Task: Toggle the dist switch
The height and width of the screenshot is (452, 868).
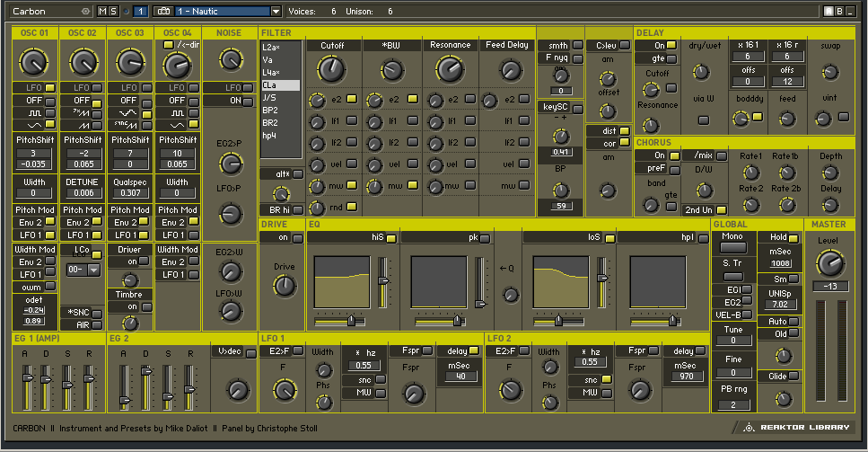Action: tap(625, 130)
